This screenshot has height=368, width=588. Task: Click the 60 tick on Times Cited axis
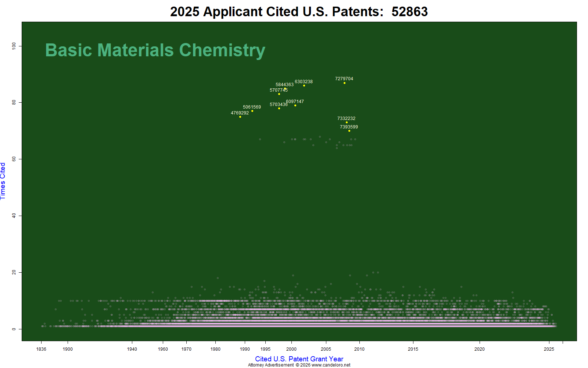pos(14,159)
